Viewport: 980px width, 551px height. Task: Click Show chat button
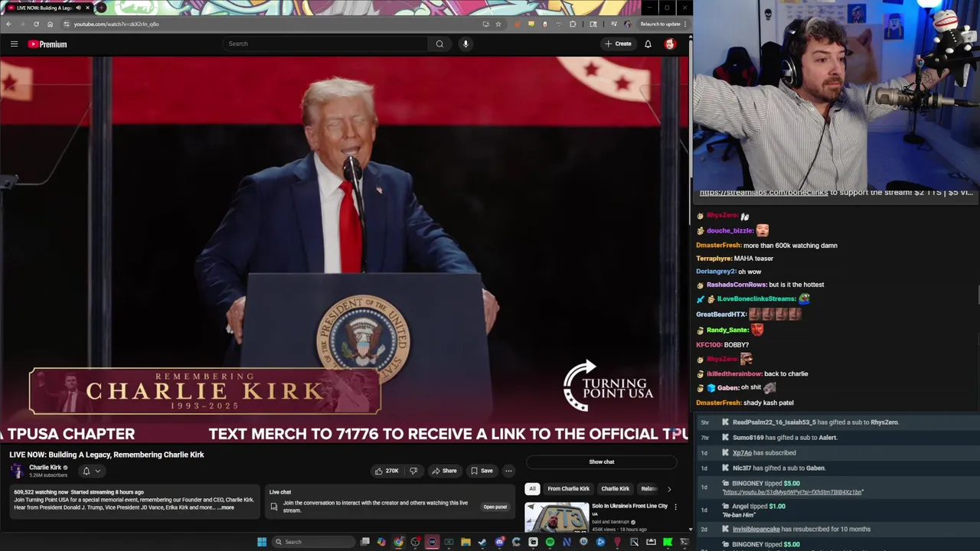click(602, 461)
